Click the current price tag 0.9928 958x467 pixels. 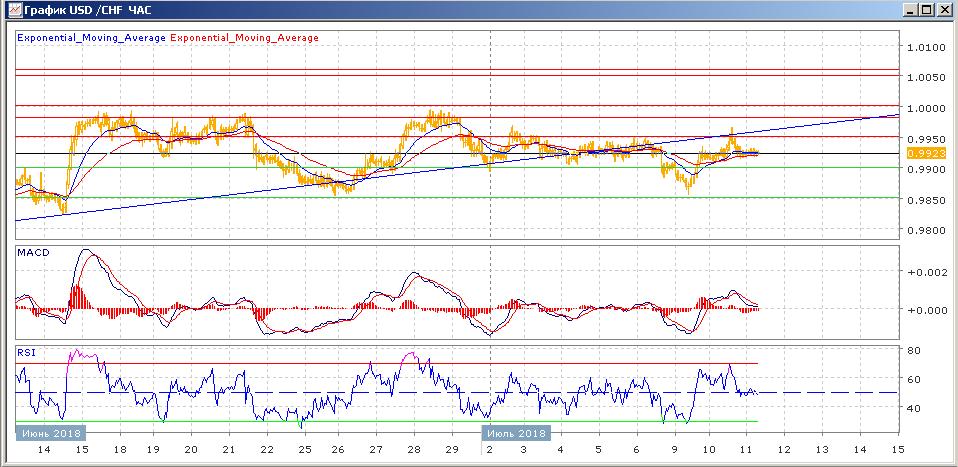(x=921, y=153)
